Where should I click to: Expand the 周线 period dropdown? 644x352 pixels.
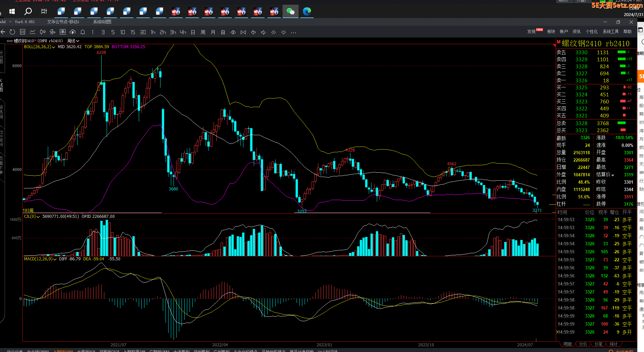[73, 41]
